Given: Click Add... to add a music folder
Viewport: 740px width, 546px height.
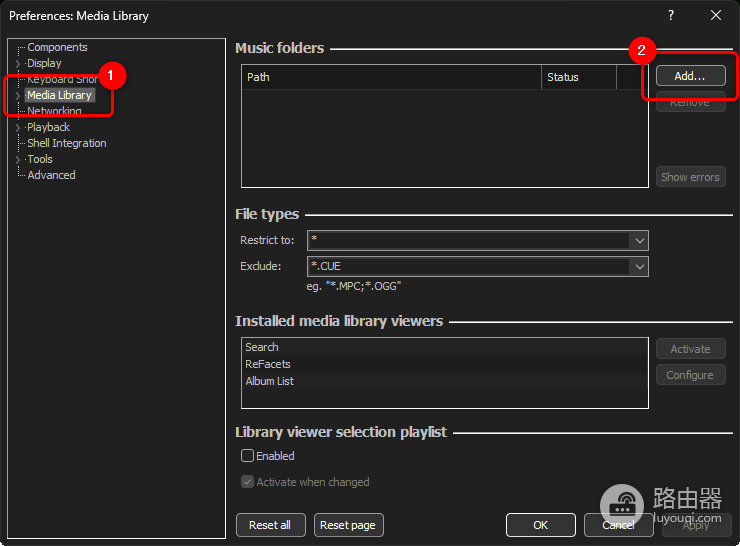Looking at the screenshot, I should 690,76.
